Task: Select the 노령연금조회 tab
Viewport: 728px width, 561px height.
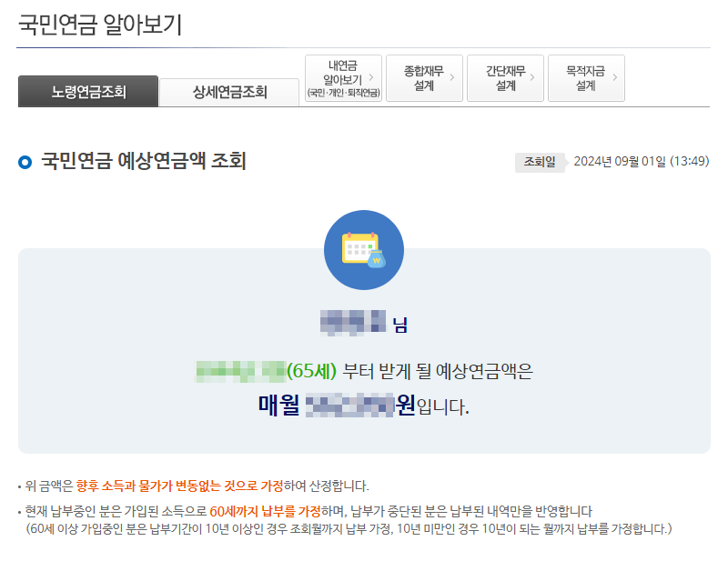Action: pos(88,91)
